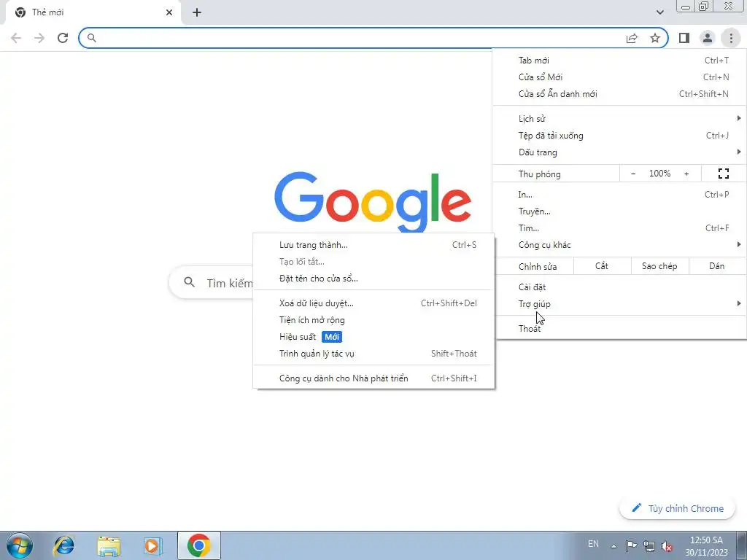The height and width of the screenshot is (560, 747).
Task: Open a new tab with the plus icon
Action: (x=197, y=12)
